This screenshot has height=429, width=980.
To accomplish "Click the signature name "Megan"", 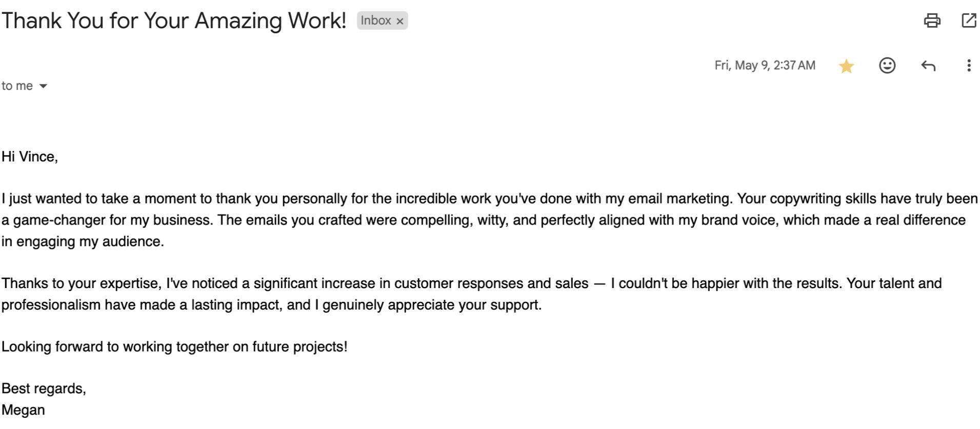I will [23, 410].
